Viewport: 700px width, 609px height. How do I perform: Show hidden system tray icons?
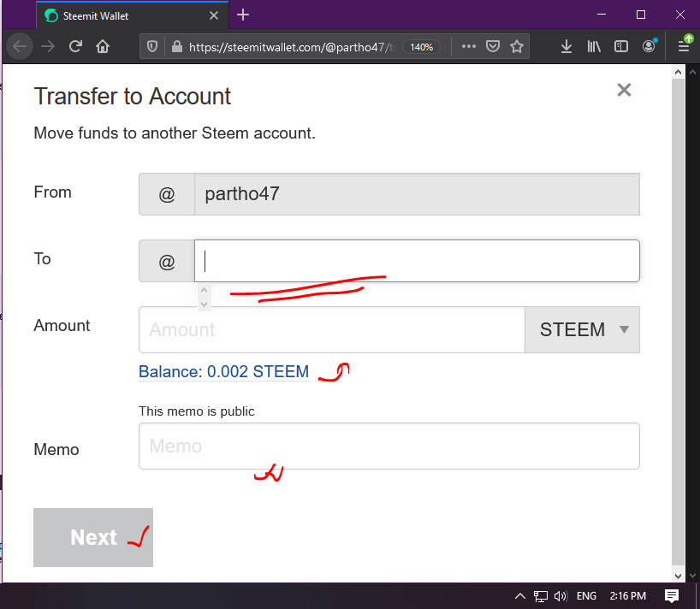[520, 595]
